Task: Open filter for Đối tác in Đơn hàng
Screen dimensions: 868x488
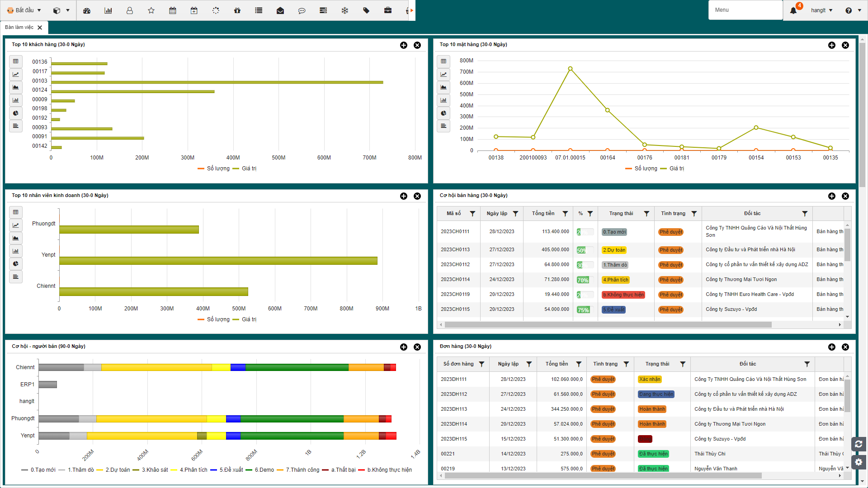Action: (x=807, y=364)
